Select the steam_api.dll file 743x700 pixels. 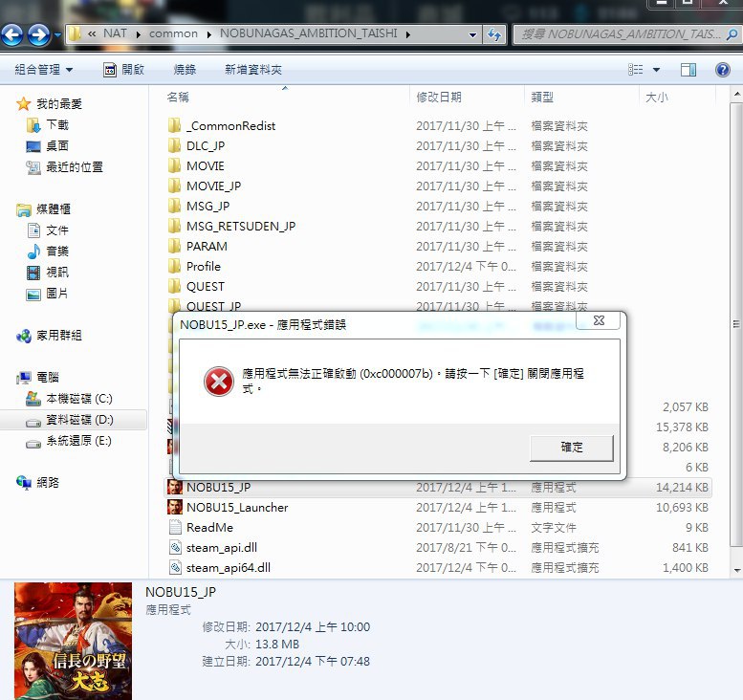[221, 548]
